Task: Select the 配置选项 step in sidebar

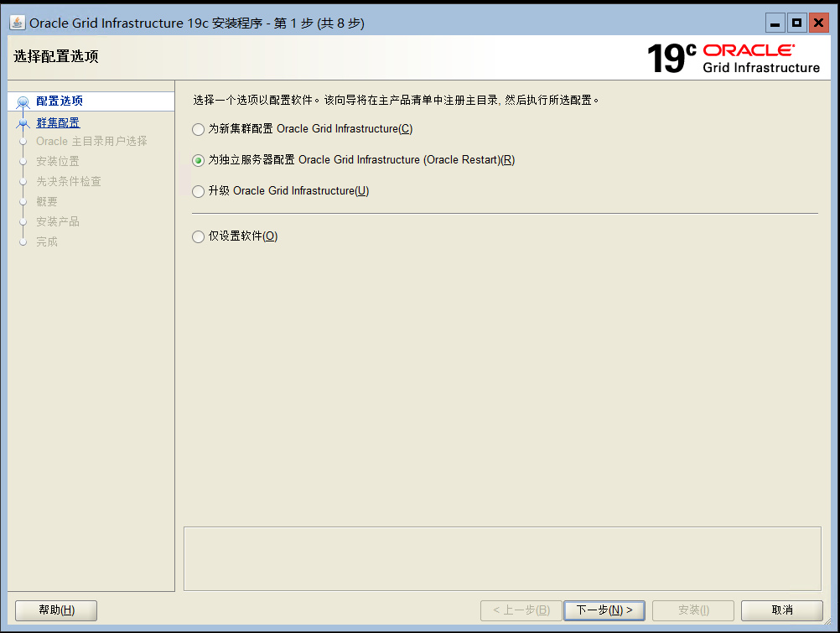Action: pyautogui.click(x=60, y=101)
